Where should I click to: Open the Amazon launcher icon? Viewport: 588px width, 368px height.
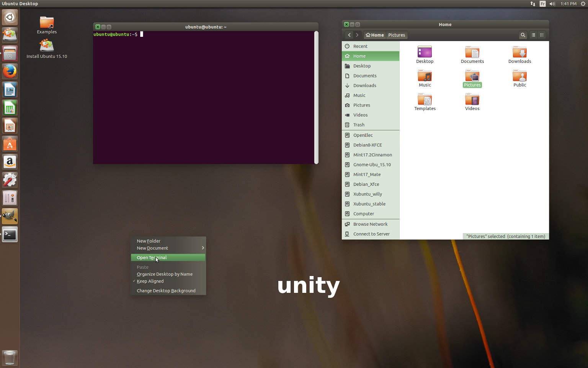10,162
